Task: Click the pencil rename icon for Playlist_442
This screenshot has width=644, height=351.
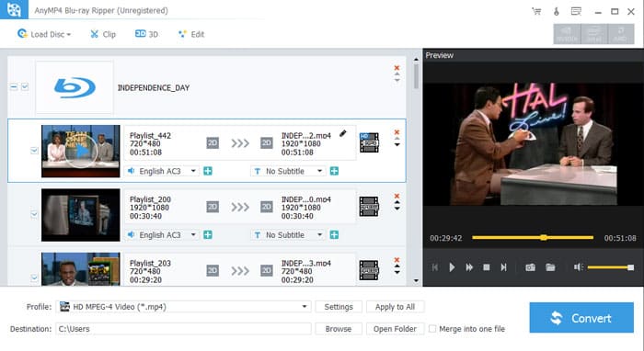Action: tap(343, 133)
